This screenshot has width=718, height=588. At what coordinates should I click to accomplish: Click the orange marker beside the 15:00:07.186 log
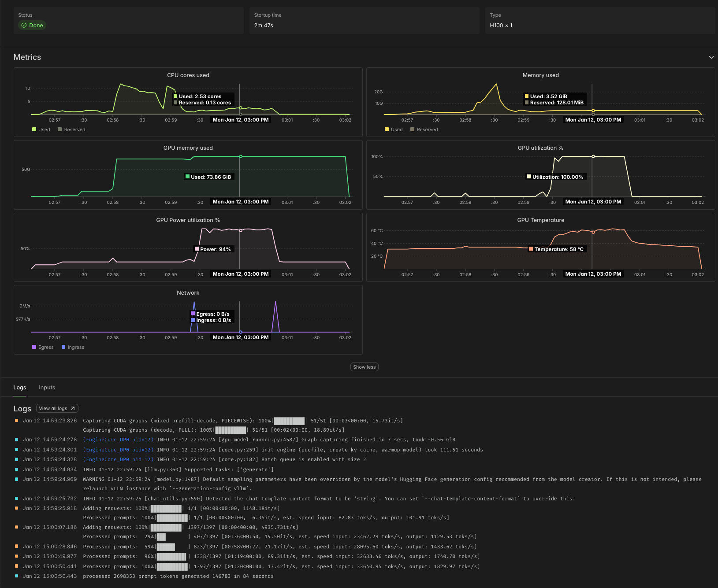(x=17, y=527)
